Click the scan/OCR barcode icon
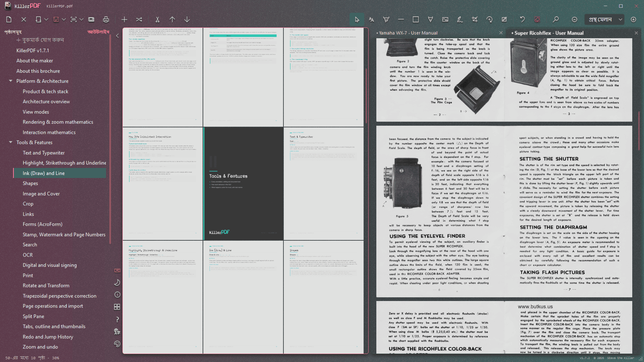Screen dimensions: 644x362 pyautogui.click(x=73, y=19)
